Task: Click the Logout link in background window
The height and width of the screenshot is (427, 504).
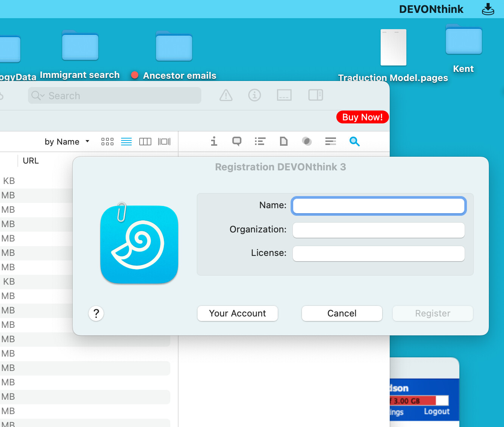Action: click(x=437, y=411)
